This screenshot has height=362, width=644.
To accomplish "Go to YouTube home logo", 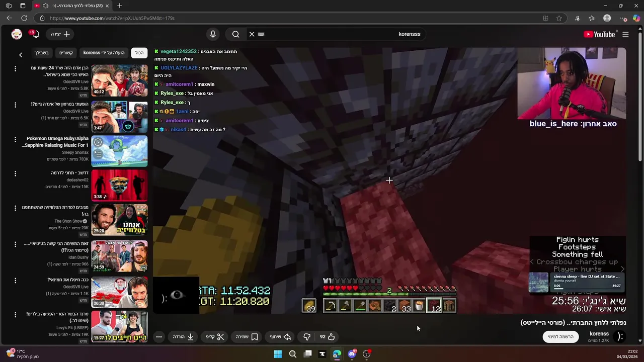I will coord(599,34).
